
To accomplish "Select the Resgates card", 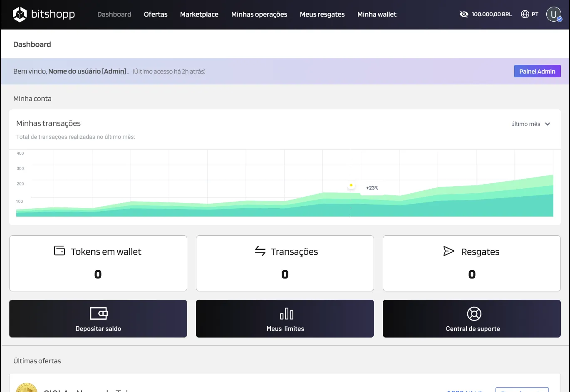I will click(x=472, y=264).
